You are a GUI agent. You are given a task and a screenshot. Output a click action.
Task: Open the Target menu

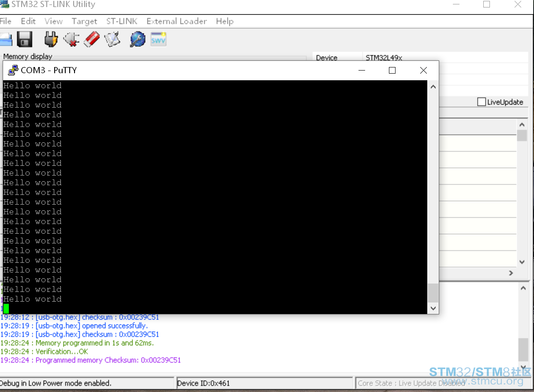(84, 21)
